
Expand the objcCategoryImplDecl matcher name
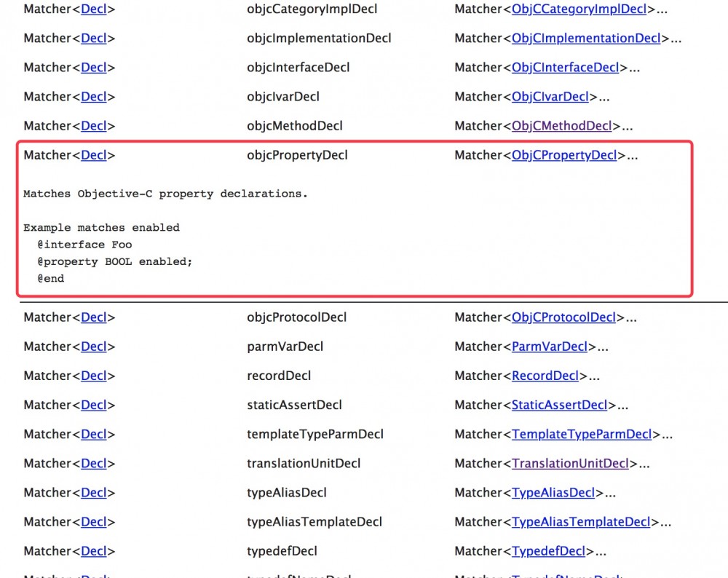pos(312,9)
